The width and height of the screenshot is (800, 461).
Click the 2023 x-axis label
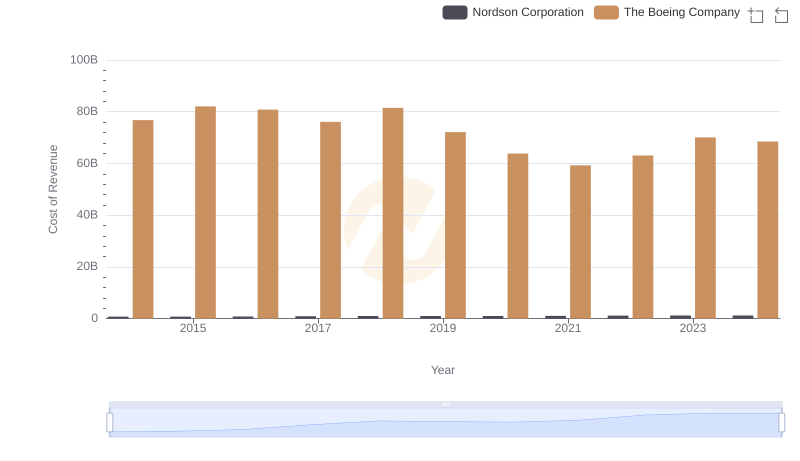(693, 328)
